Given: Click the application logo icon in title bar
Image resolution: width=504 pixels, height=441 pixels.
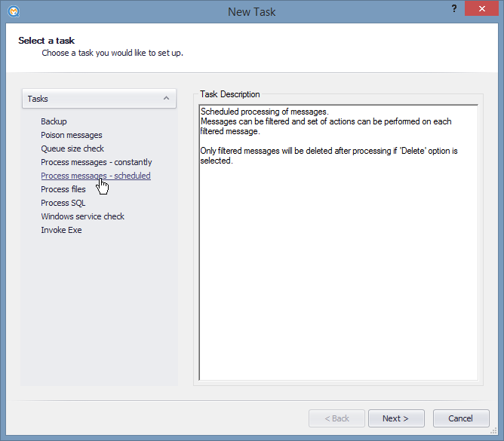Looking at the screenshot, I should (14, 11).
